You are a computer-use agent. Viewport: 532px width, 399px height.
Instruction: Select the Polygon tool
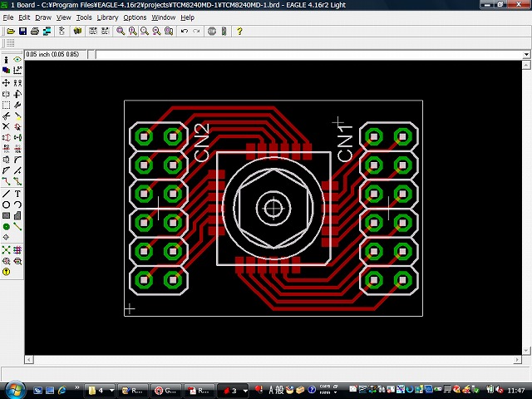tap(17, 215)
